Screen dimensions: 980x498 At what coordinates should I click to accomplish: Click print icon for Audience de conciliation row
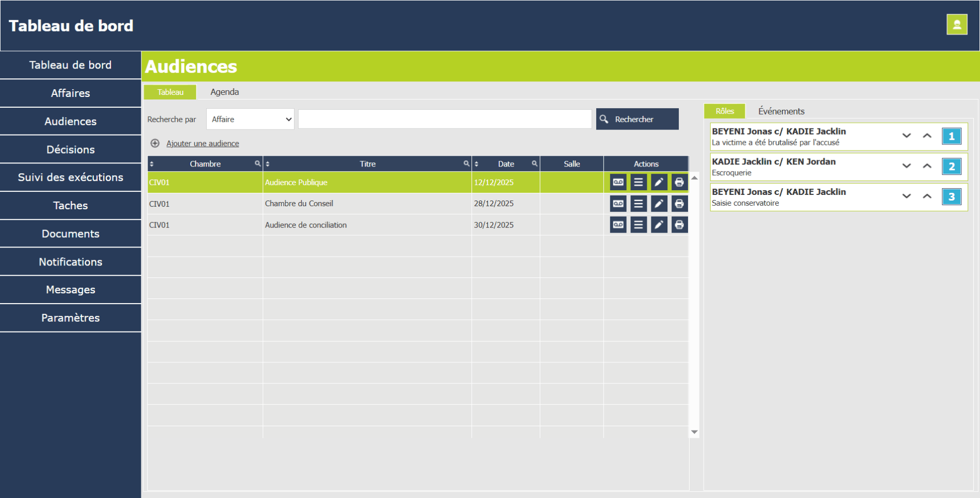click(679, 225)
